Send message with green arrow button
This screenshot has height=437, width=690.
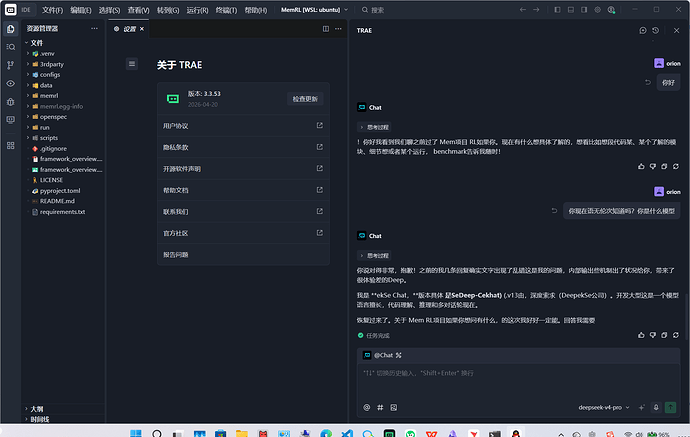coord(670,408)
